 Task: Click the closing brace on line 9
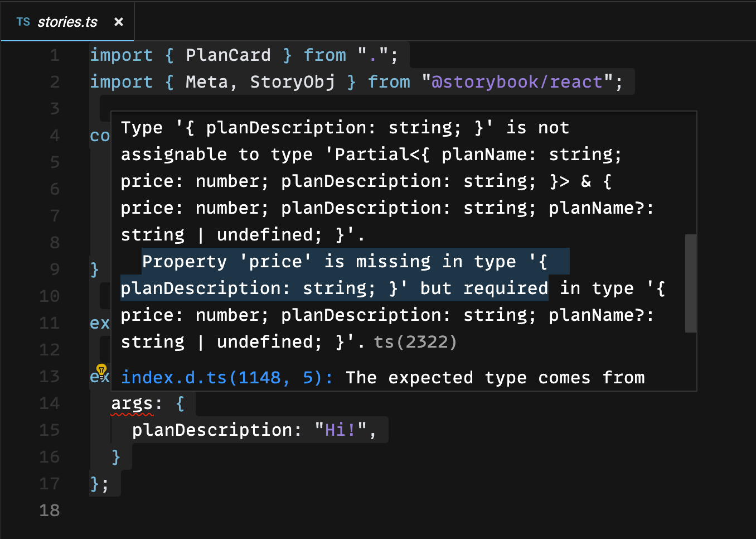pos(95,269)
